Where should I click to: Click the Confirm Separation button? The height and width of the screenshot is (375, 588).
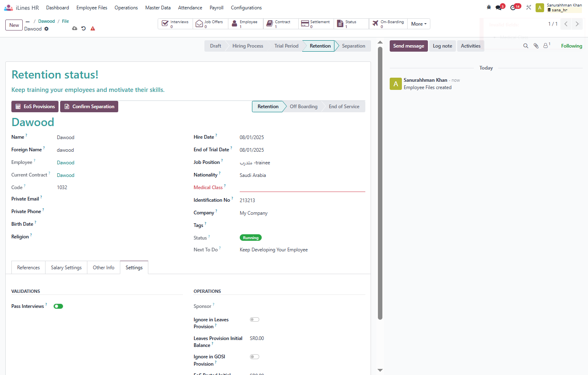pos(89,107)
